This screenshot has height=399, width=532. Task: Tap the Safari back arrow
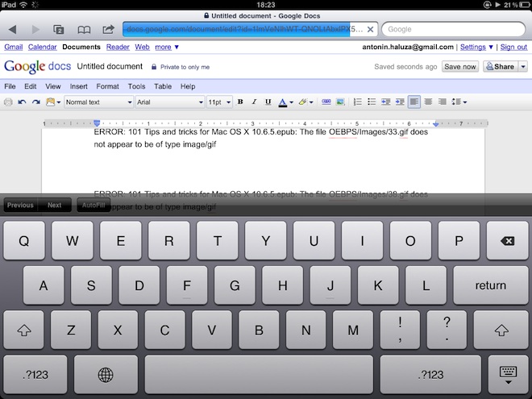13,30
